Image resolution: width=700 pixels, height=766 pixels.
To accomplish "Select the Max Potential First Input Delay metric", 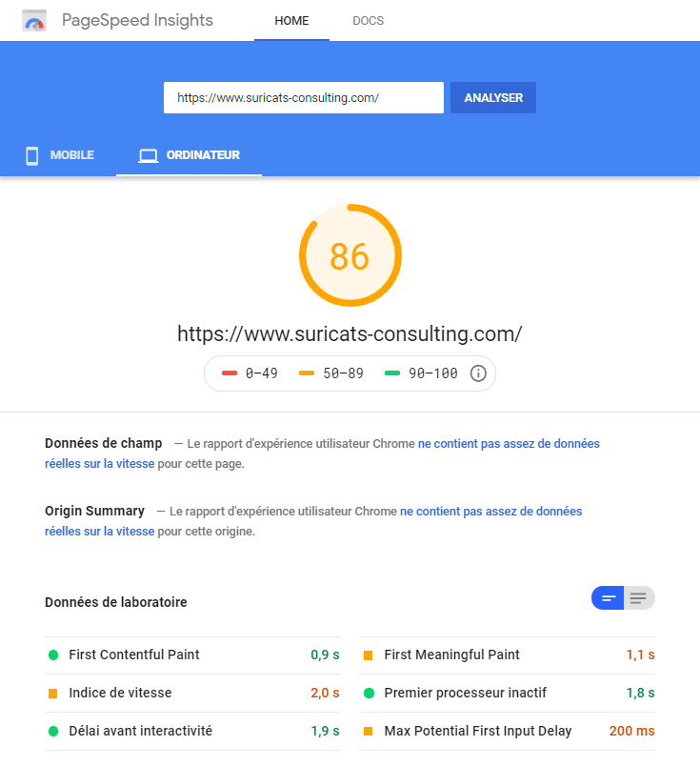I will 508,732.
